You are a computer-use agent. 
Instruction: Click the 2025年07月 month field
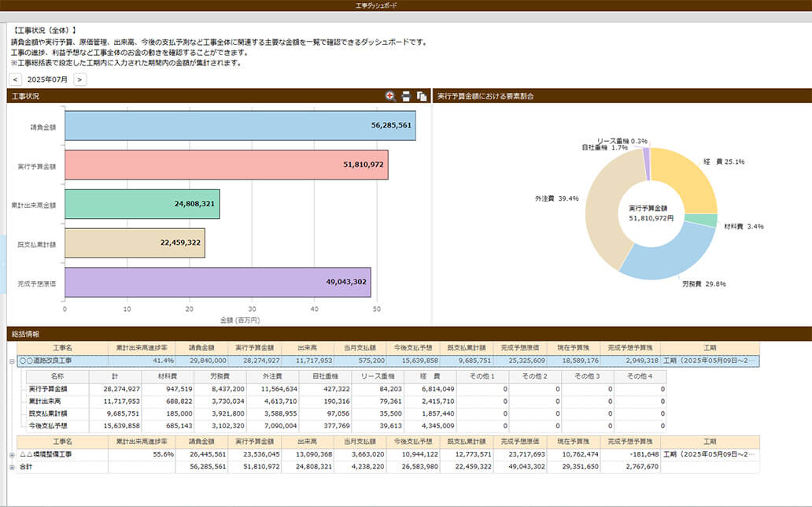[x=47, y=80]
